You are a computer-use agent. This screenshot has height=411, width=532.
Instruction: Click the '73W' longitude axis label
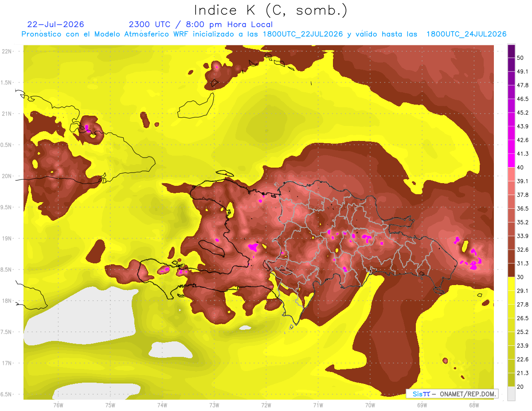pyautogui.click(x=214, y=405)
